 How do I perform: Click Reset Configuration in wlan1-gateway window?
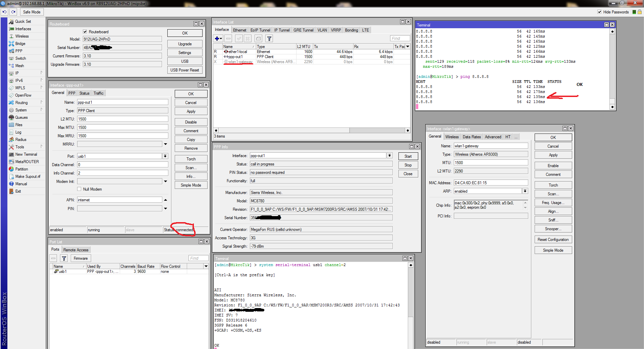[553, 240]
